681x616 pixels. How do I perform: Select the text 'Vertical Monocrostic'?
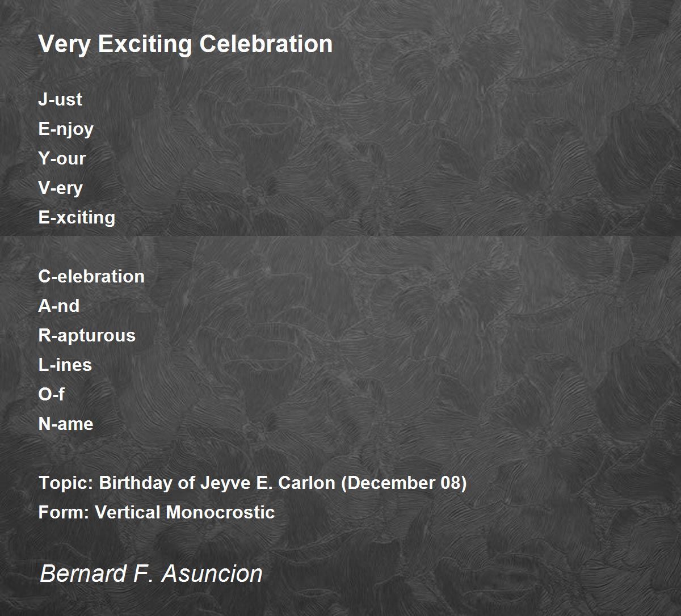[x=185, y=512]
